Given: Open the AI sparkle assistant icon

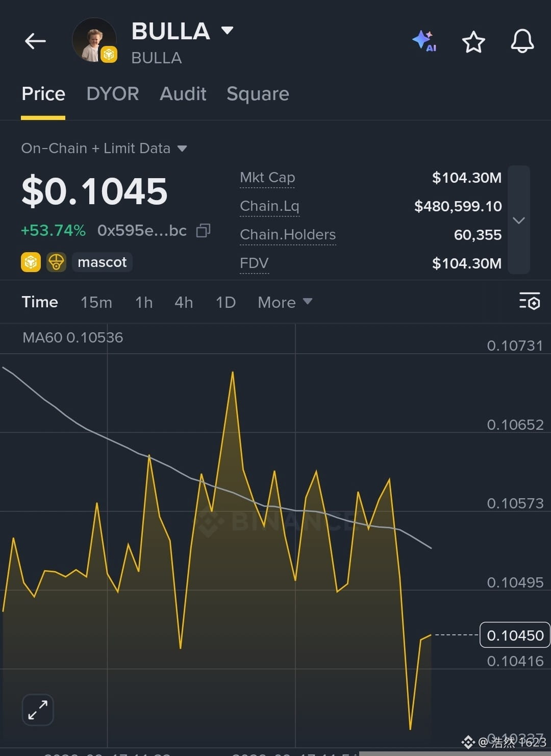Looking at the screenshot, I should [x=424, y=41].
